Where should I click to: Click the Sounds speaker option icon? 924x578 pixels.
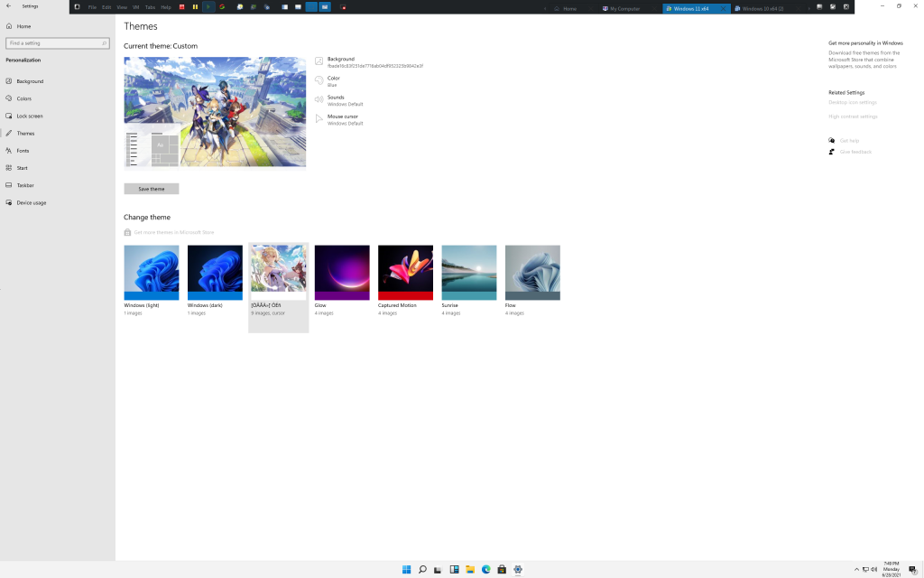(319, 99)
